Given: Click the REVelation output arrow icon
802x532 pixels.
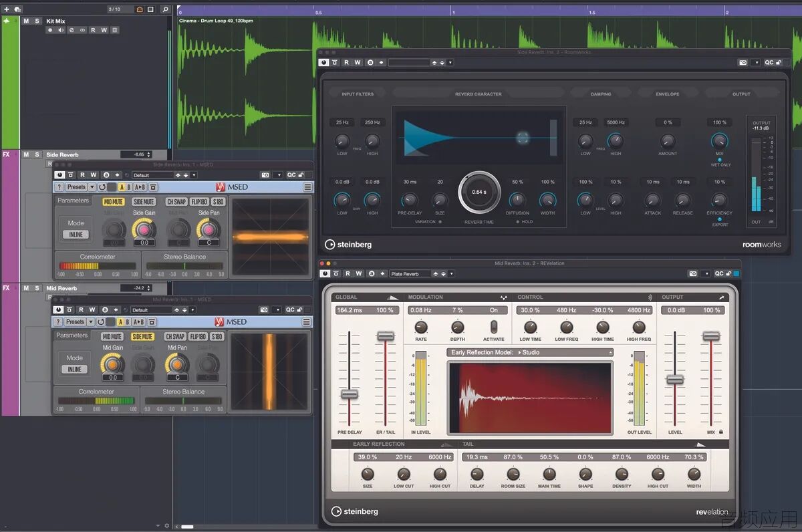Looking at the screenshot, I should [721, 297].
